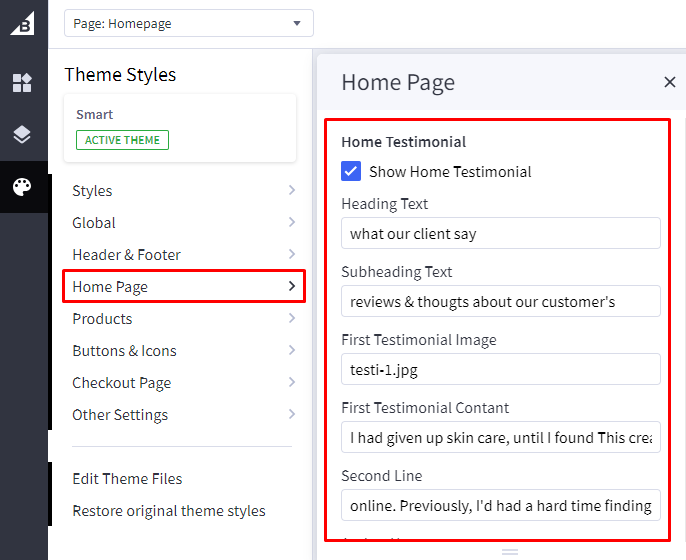This screenshot has height=560, width=686.
Task: Click the BigCommerce logo icon
Action: coord(22,24)
